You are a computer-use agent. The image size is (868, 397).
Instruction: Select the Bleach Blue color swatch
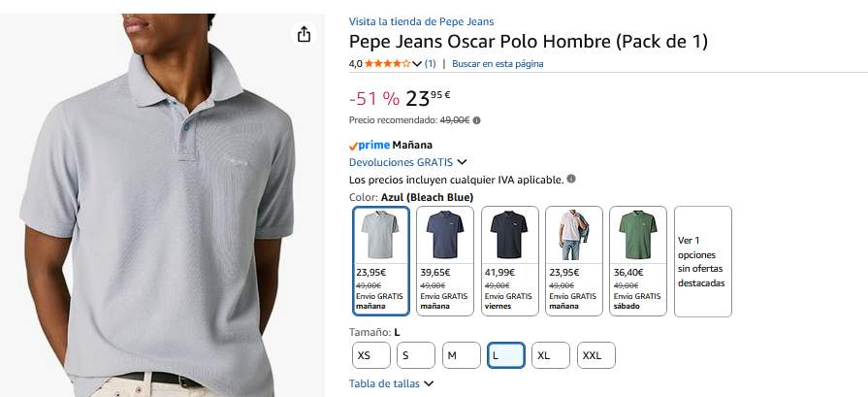coord(381,261)
